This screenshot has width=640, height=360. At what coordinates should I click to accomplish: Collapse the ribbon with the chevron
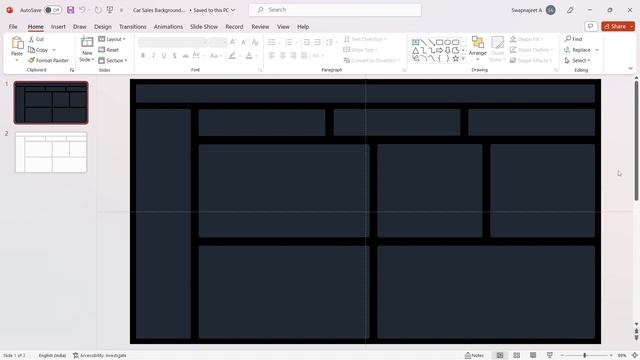pyautogui.click(x=630, y=69)
